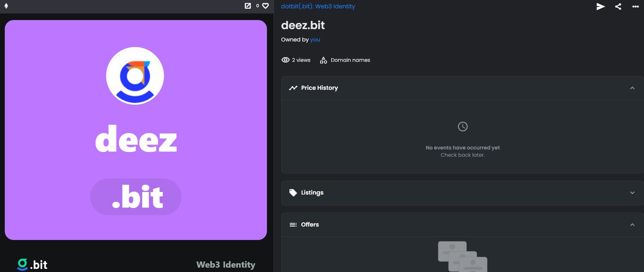Image resolution: width=644 pixels, height=272 pixels.
Task: Open the NFT original media link icon
Action: pyautogui.click(x=248, y=6)
